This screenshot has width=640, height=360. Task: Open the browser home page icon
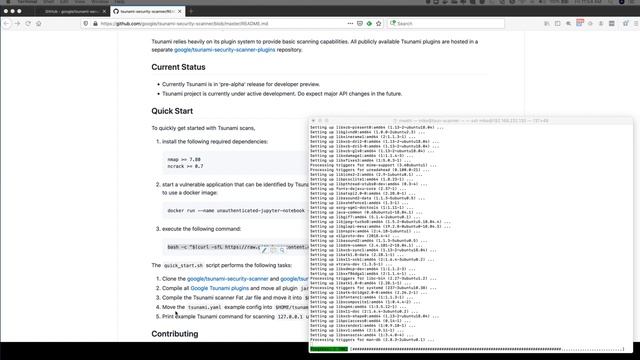click(39, 24)
